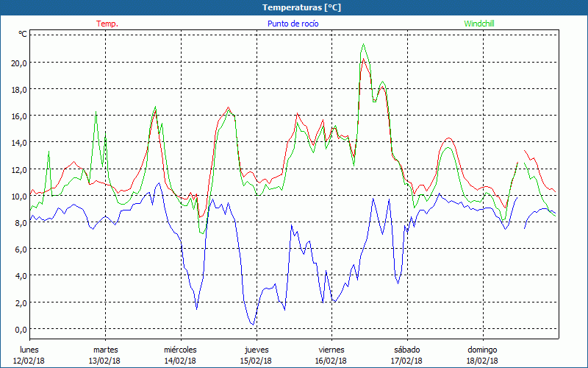Viewport: 588px width, 368px height.
Task: Click the lunes day label
Action: pos(29,350)
